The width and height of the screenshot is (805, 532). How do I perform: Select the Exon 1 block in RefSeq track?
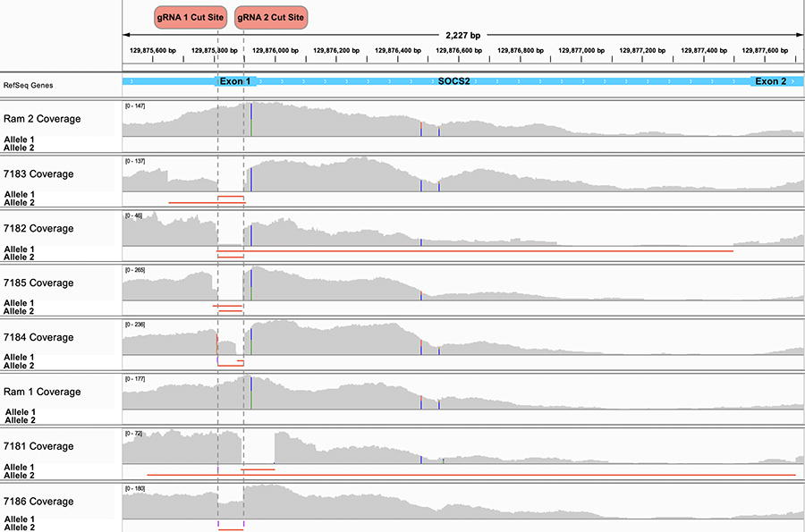[x=235, y=81]
